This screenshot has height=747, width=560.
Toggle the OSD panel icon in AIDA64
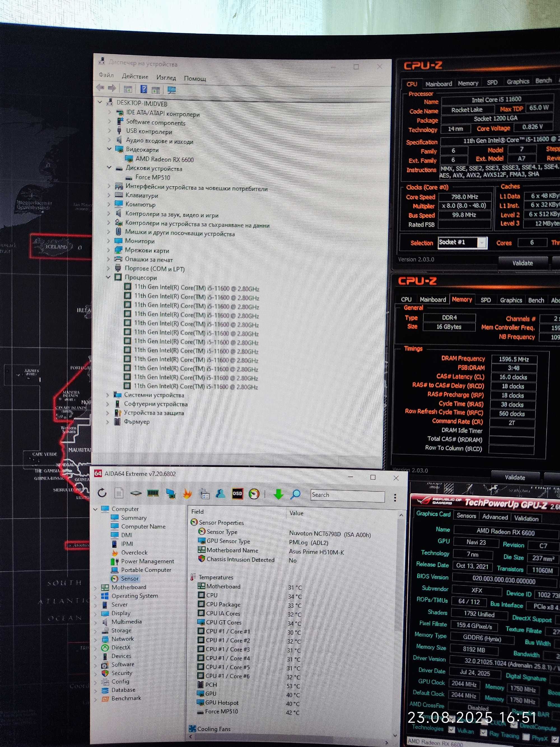(x=237, y=494)
